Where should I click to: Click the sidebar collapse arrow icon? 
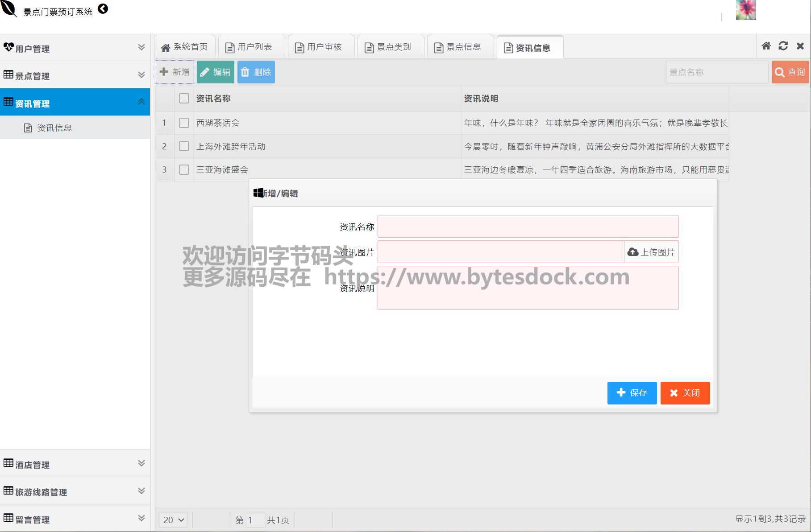coord(103,9)
